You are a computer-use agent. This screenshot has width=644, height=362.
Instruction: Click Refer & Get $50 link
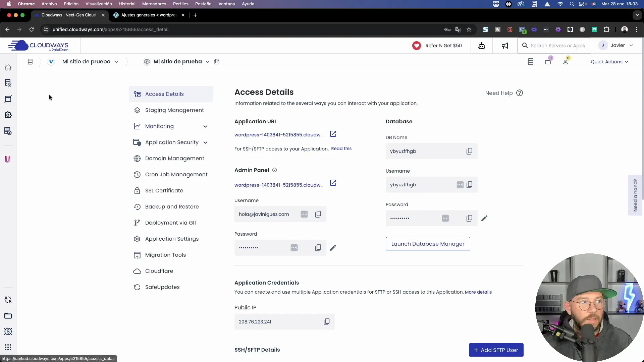pyautogui.click(x=437, y=46)
